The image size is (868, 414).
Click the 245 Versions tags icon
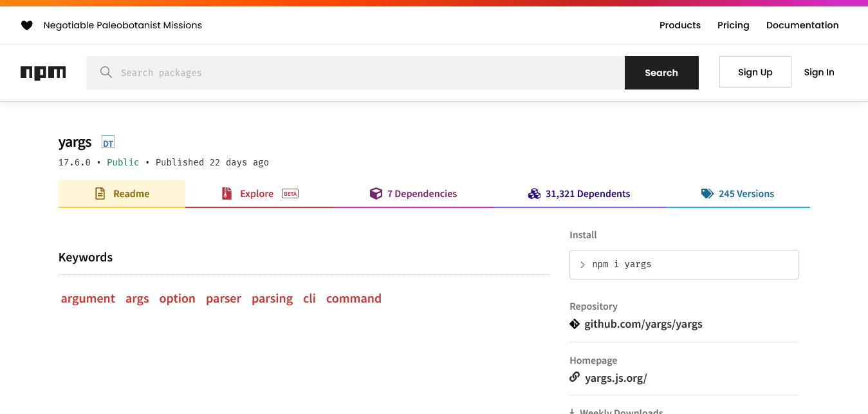point(707,194)
